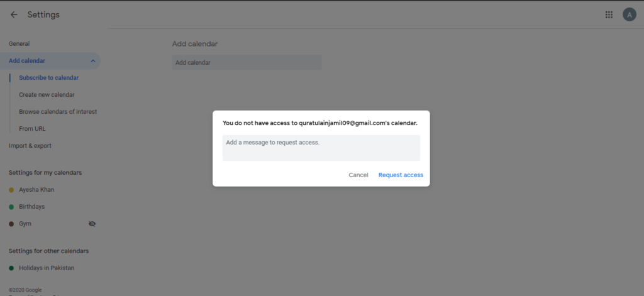Open Create new calendar
Viewport: 644px width, 296px height.
pyautogui.click(x=47, y=94)
